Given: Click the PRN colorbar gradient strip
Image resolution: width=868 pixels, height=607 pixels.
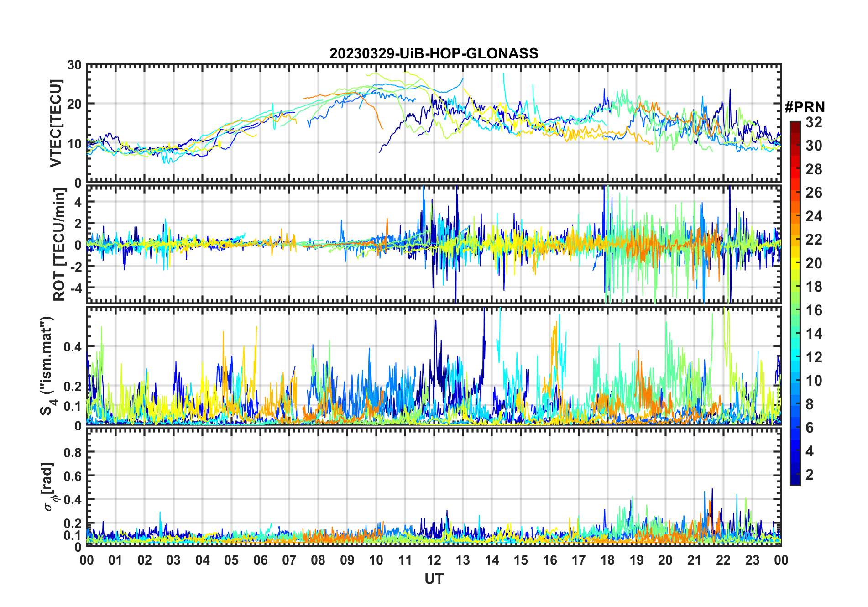Looking at the screenshot, I should pyautogui.click(x=795, y=303).
